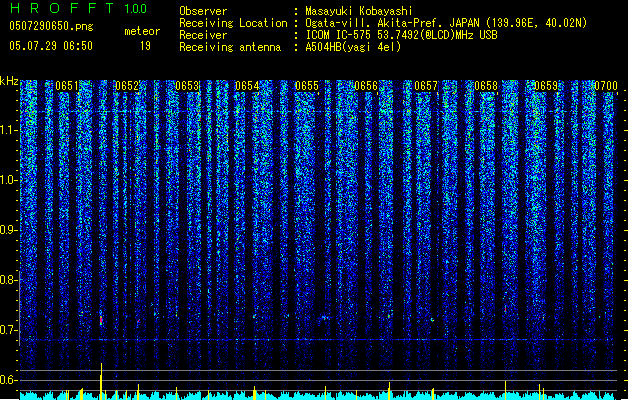Select the file name 0507290650.png
The height and width of the screenshot is (400, 629).
51,26
